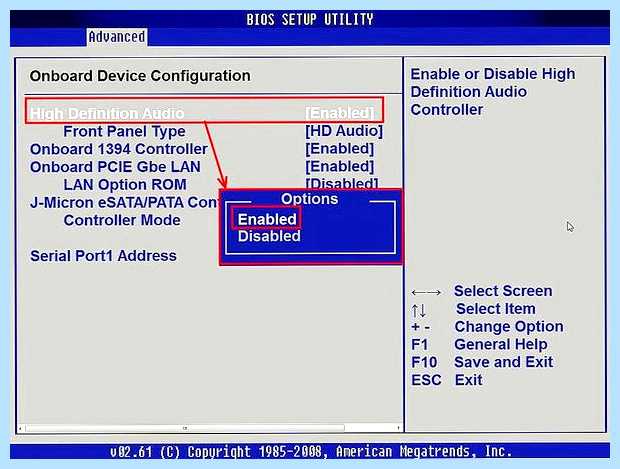Click the horizontal scrollbar's right arrow

pyautogui.click(x=398, y=428)
